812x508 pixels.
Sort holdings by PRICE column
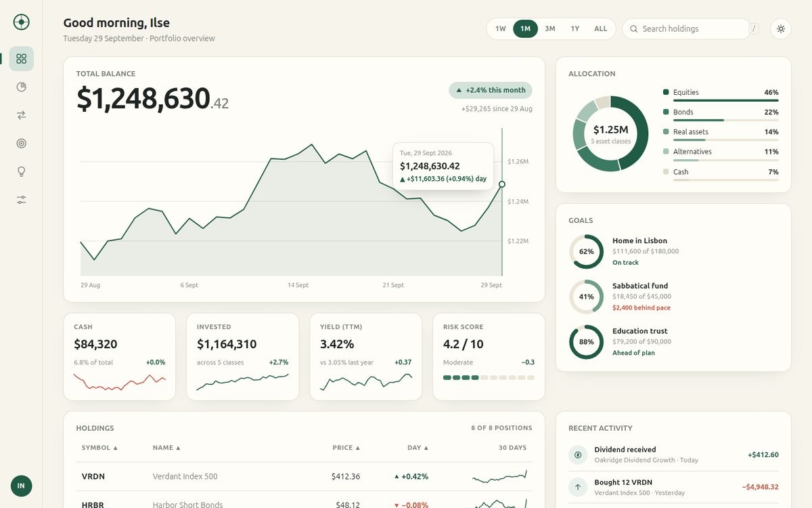(x=346, y=448)
